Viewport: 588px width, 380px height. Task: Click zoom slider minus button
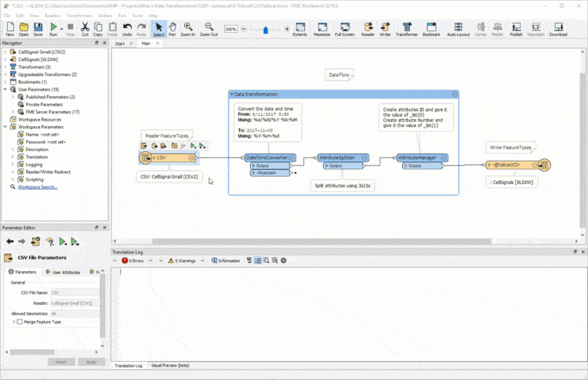click(x=243, y=29)
